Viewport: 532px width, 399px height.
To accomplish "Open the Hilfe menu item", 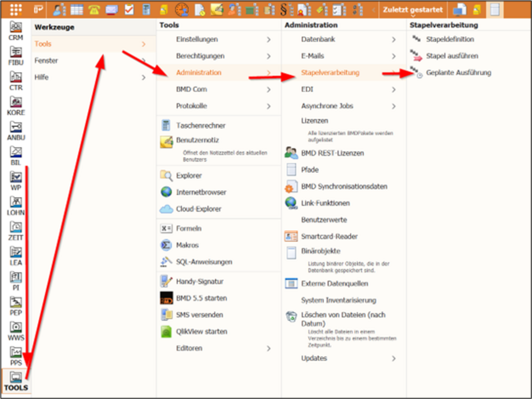I will click(41, 77).
